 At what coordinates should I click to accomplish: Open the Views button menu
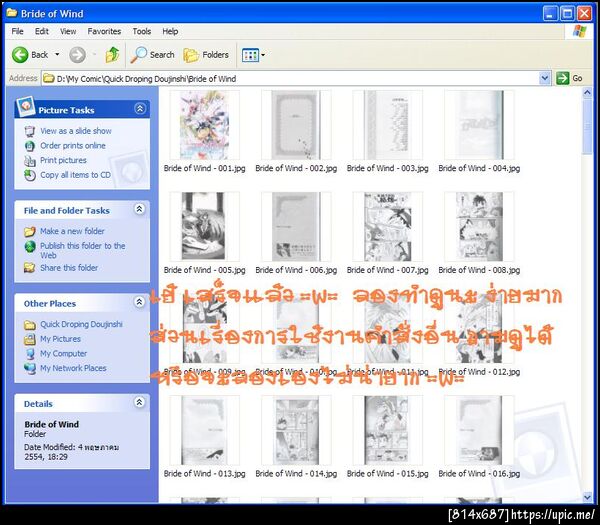[253, 55]
